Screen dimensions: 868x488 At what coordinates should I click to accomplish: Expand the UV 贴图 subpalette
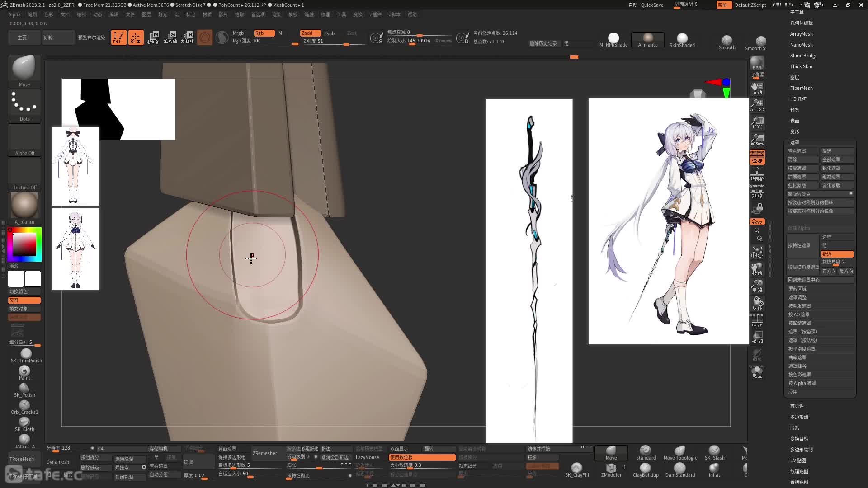(798, 460)
